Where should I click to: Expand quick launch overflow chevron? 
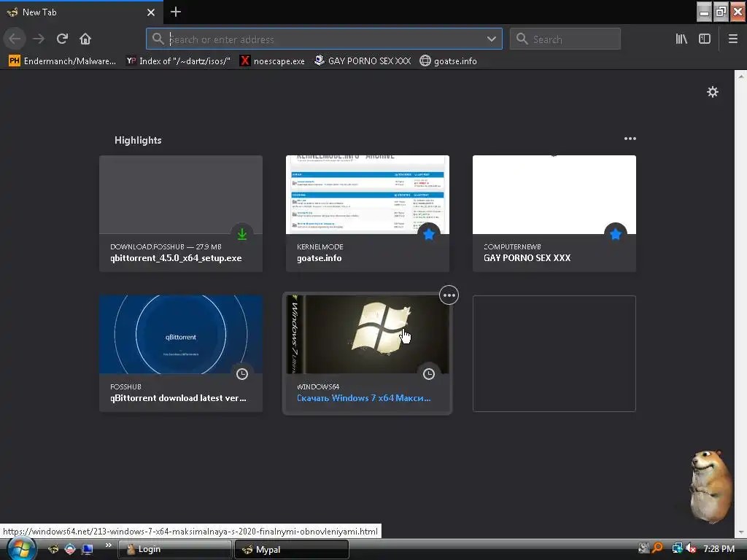click(109, 545)
